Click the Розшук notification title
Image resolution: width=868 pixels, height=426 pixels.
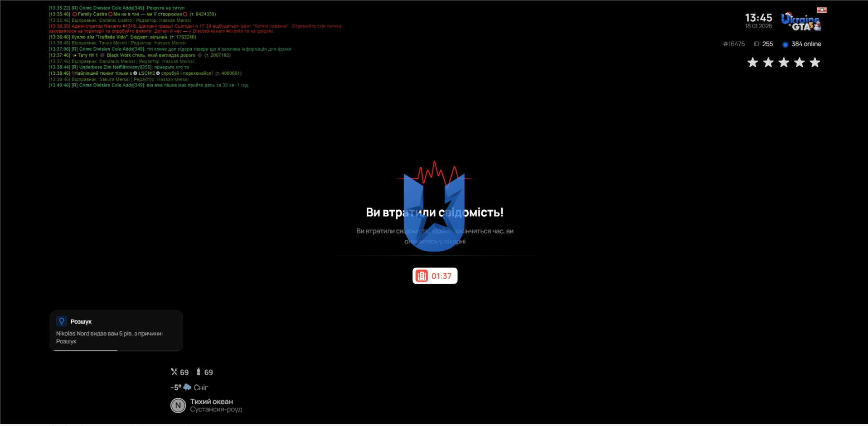click(81, 322)
